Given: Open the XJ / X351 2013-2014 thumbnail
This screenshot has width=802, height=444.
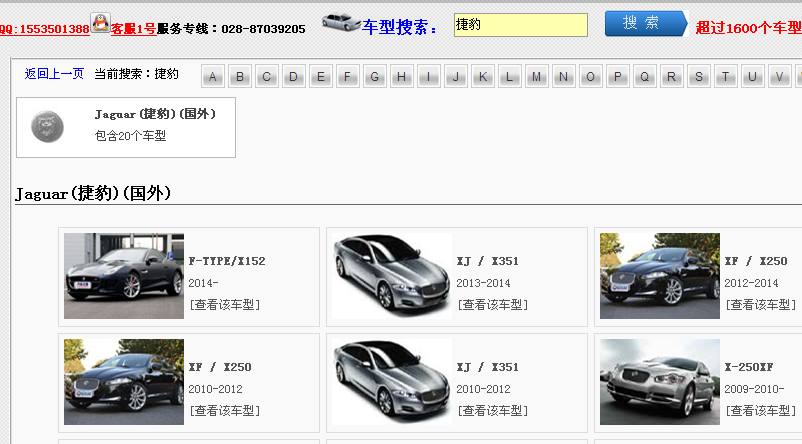Looking at the screenshot, I should (x=392, y=276).
